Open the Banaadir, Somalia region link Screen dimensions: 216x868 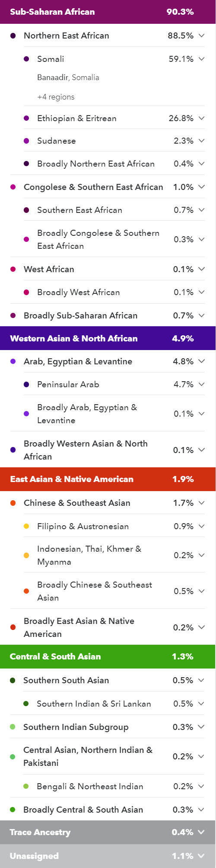(68, 77)
